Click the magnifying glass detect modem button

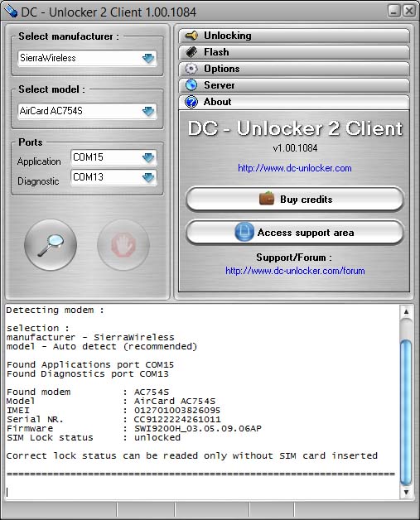[x=51, y=245]
